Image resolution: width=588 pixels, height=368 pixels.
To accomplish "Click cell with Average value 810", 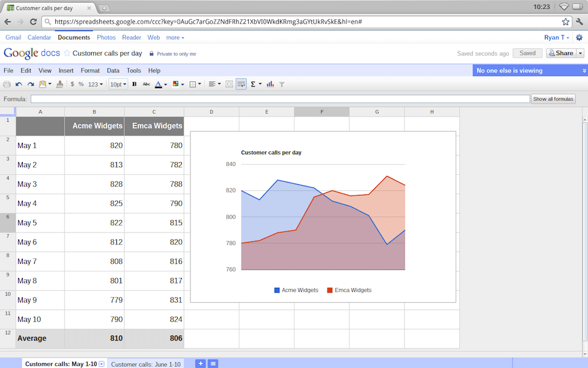I will coord(94,339).
